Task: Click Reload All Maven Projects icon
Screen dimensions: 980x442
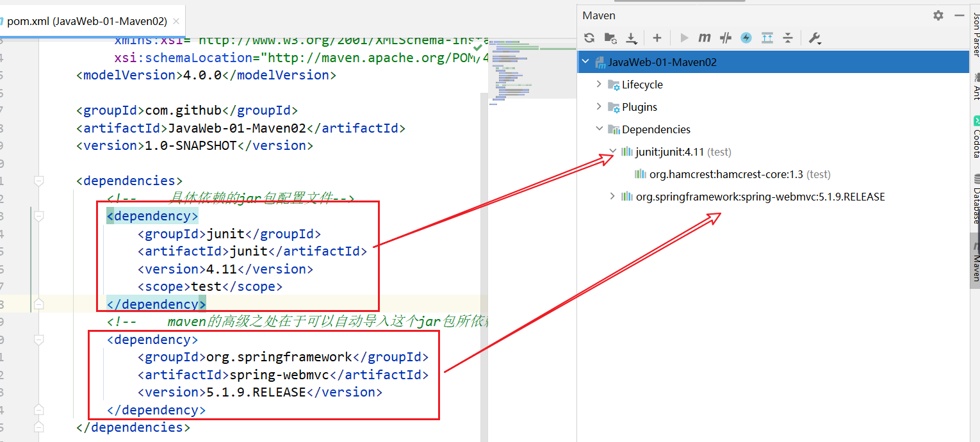Action: tap(589, 38)
